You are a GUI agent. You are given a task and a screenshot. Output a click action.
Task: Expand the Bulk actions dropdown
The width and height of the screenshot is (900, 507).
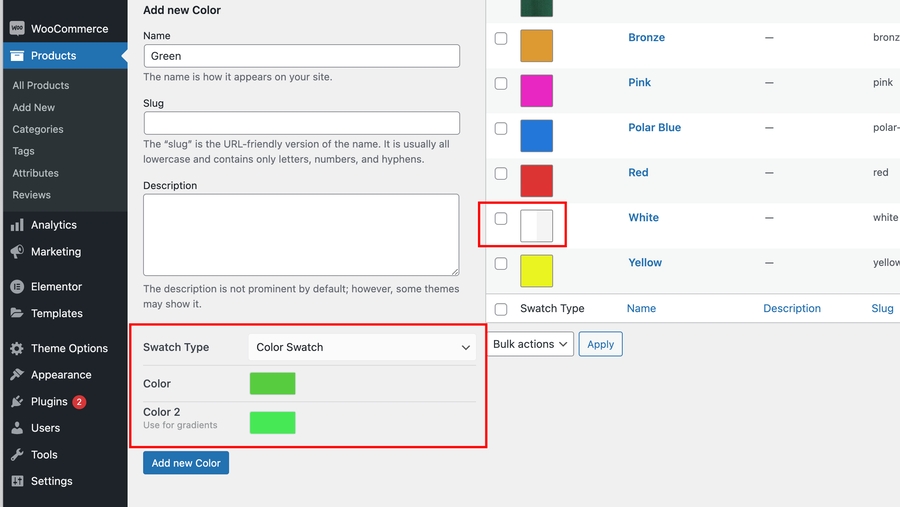[x=531, y=344]
